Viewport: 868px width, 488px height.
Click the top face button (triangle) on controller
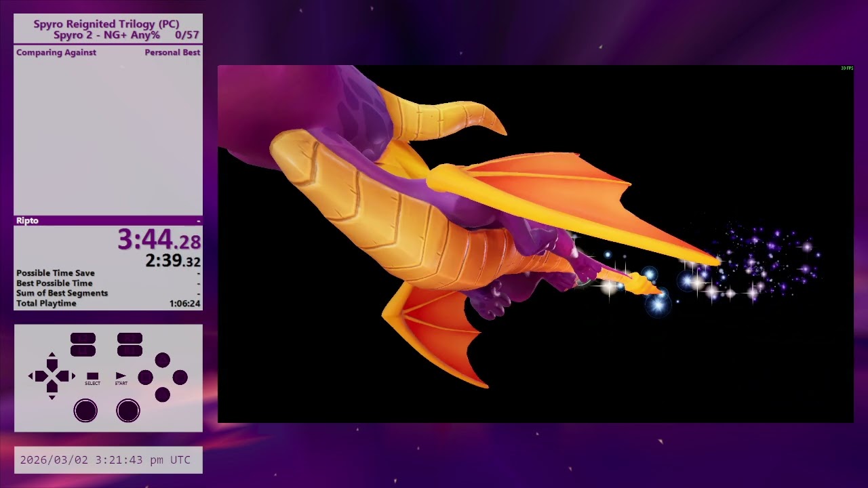[x=163, y=360]
